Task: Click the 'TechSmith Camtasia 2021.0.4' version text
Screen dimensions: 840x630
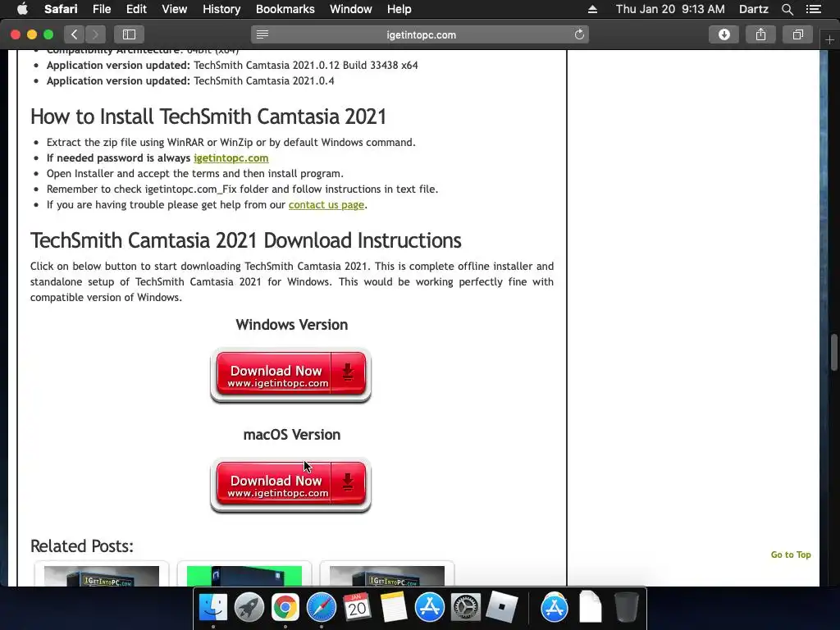Action: click(263, 81)
